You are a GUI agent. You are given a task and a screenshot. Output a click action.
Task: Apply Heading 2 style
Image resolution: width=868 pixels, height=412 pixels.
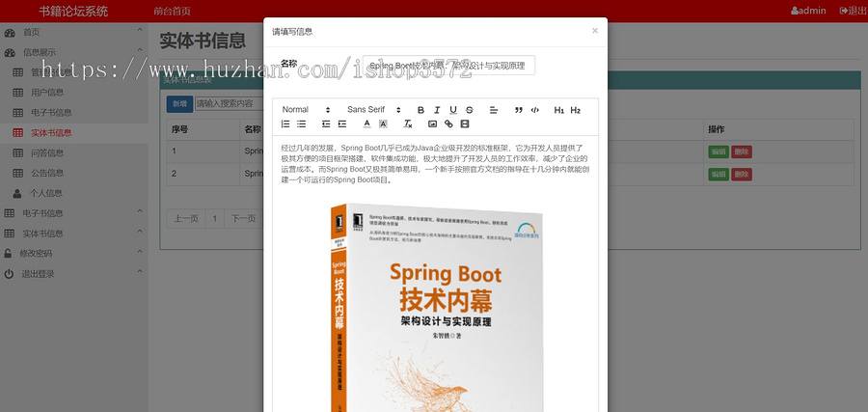click(575, 110)
